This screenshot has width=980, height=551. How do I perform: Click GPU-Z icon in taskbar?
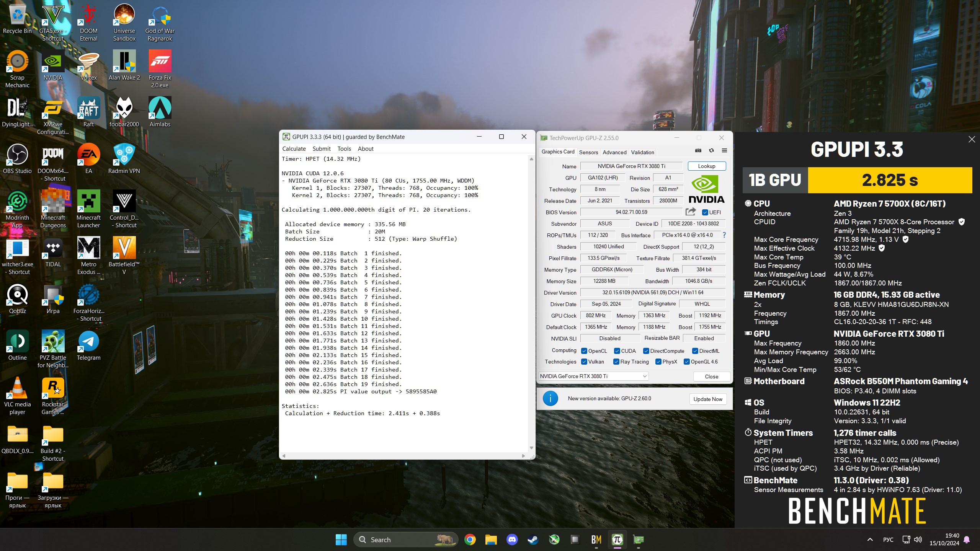click(638, 540)
